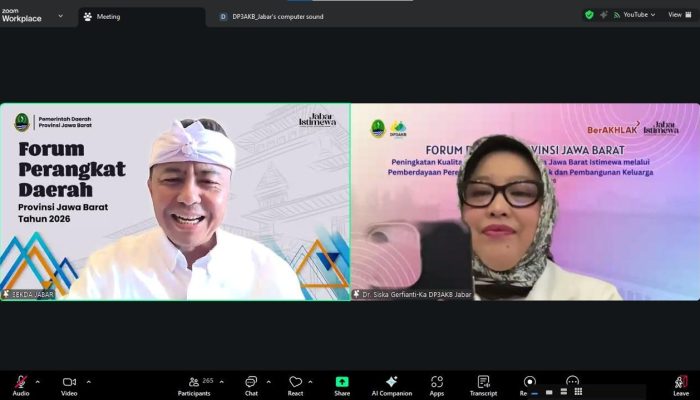This screenshot has height=400, width=700.
Task: Open the React emoji picker
Action: click(295, 386)
